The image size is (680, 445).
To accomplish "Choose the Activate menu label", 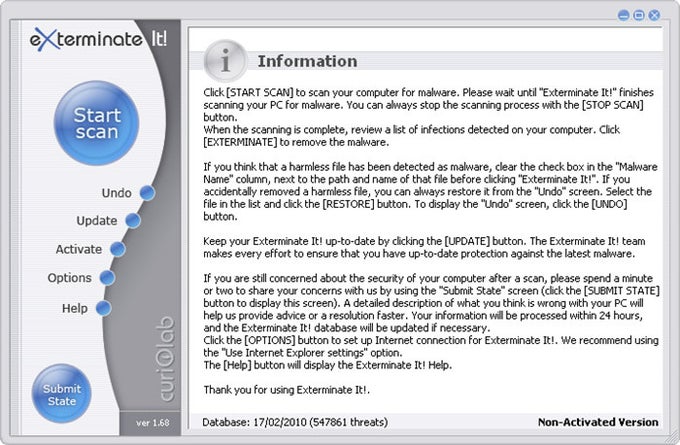I will pos(78,249).
